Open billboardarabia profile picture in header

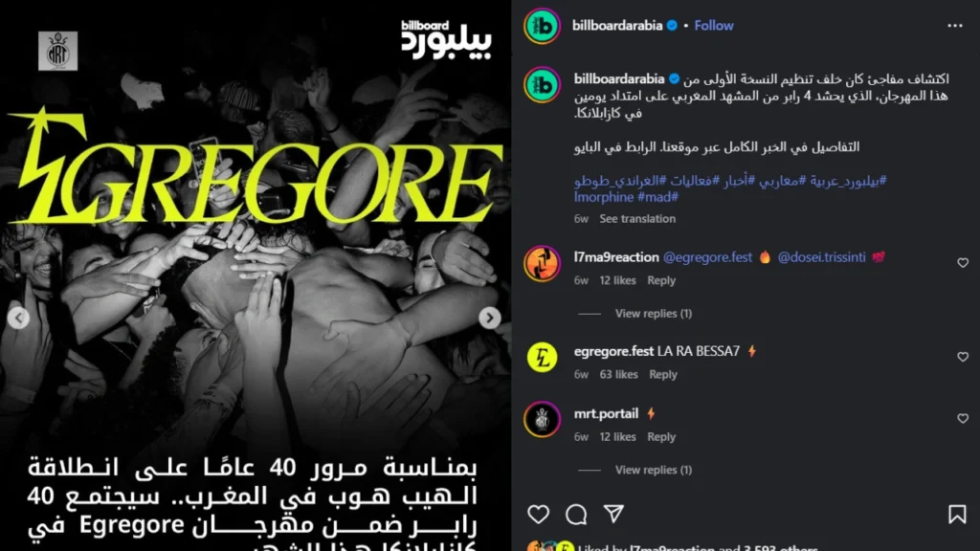click(542, 26)
